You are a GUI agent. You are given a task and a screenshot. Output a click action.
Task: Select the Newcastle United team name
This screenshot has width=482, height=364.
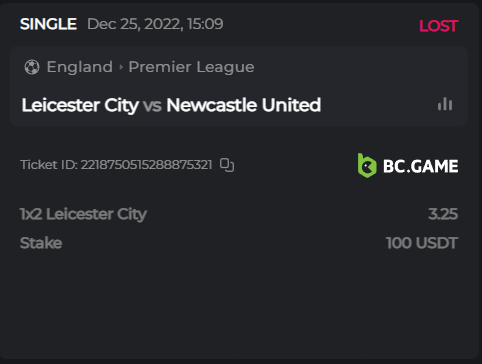244,105
